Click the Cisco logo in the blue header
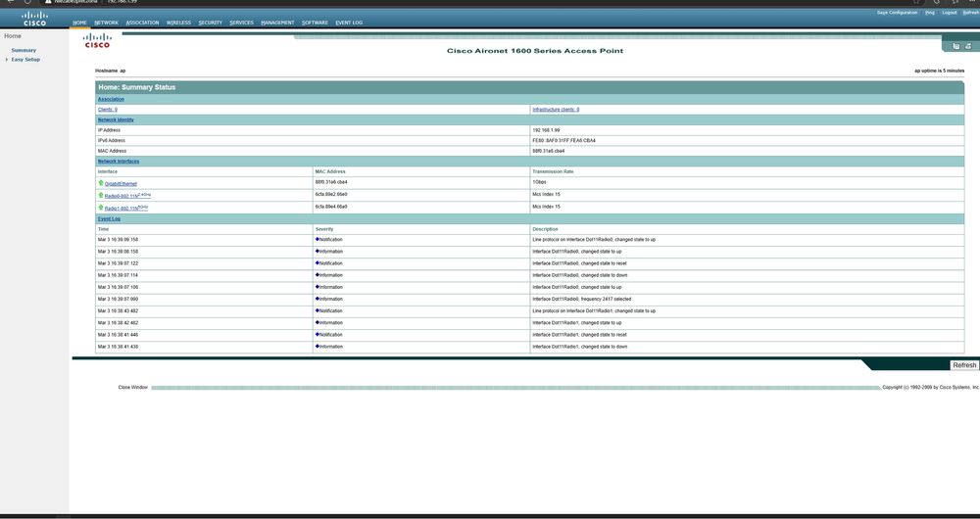Screen dimensions: 980x519 (x=34, y=18)
